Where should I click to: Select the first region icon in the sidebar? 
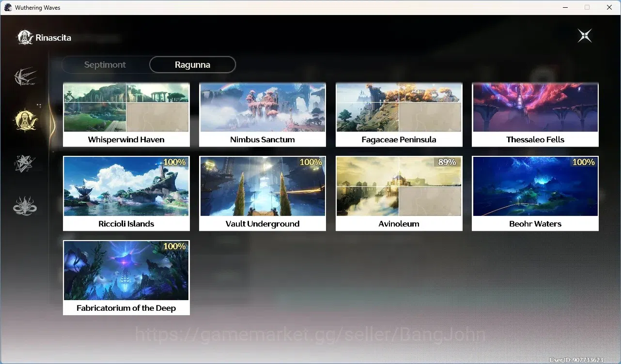click(25, 76)
